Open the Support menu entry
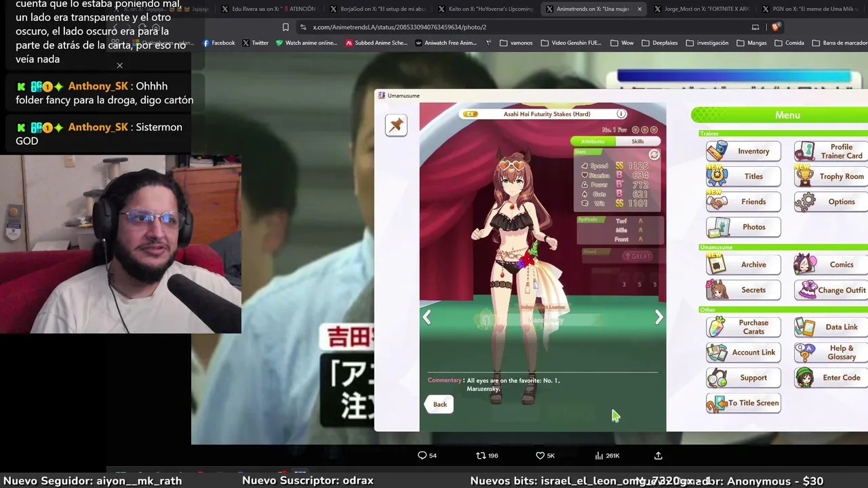Viewport: 868px width, 488px height. click(x=743, y=378)
